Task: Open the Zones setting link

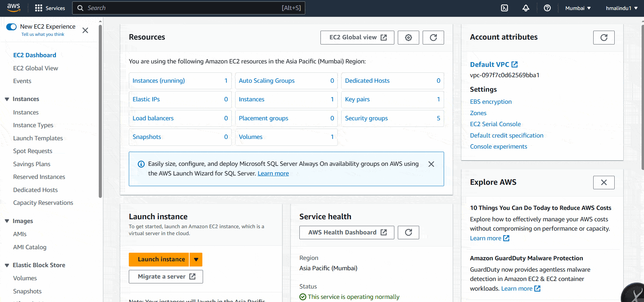Action: click(478, 113)
